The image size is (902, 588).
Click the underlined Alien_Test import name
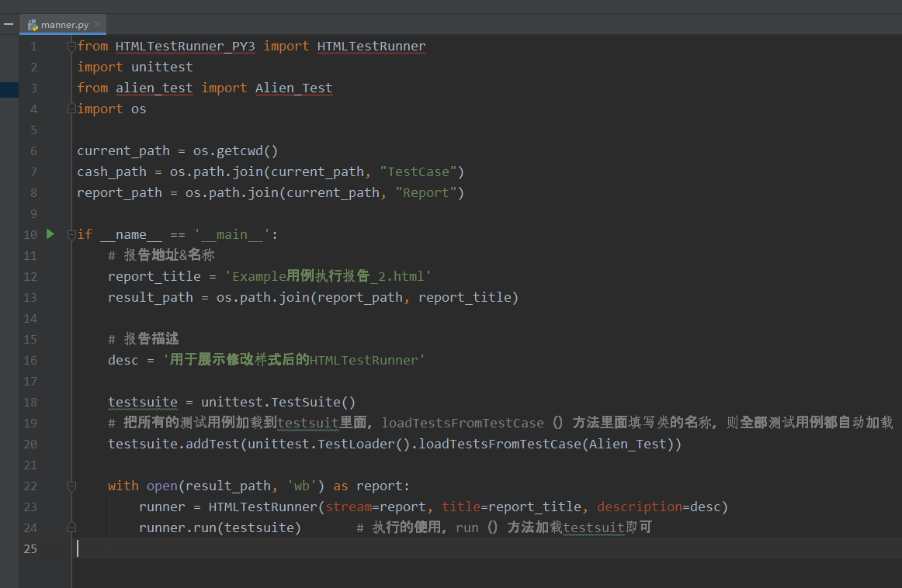293,88
